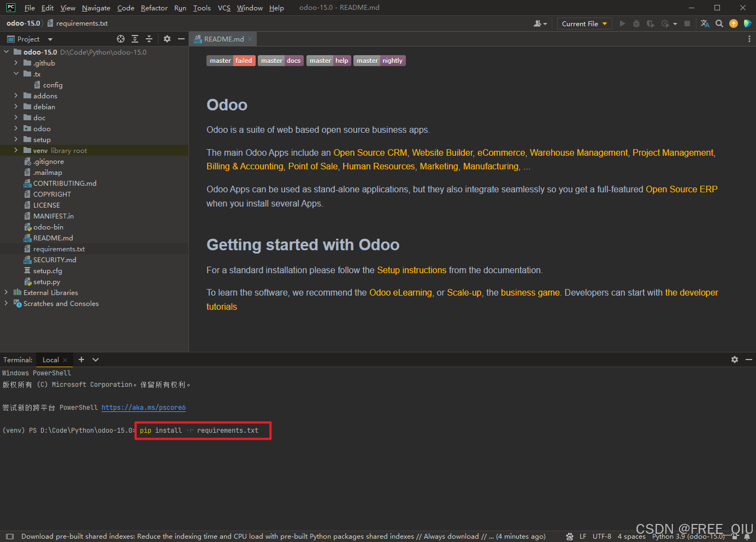Hide the Terminal tool window

[x=749, y=360]
